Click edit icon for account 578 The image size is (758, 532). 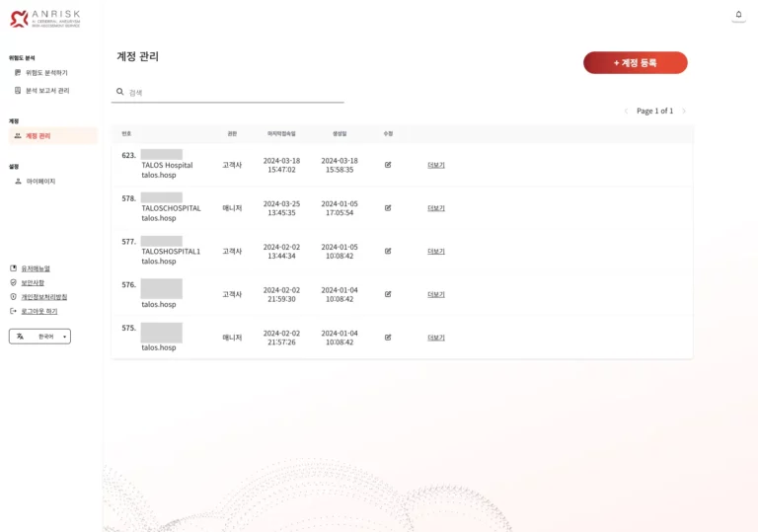point(388,208)
